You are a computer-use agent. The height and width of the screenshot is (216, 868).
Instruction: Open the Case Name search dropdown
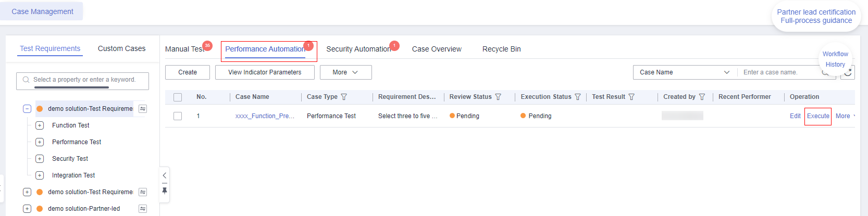[x=685, y=72]
